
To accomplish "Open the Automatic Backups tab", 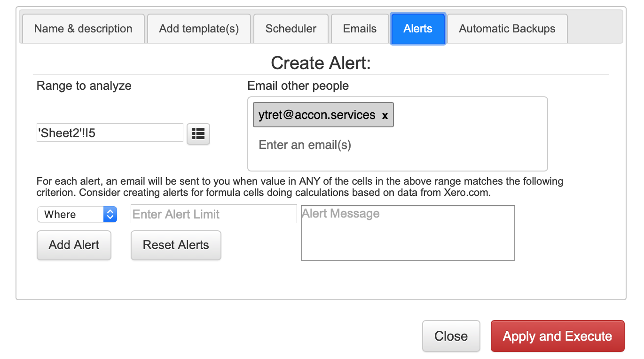I will (x=507, y=29).
